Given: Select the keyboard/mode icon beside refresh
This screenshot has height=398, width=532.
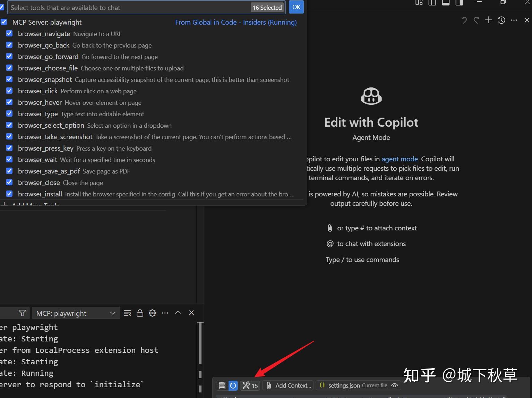Looking at the screenshot, I should [x=222, y=385].
